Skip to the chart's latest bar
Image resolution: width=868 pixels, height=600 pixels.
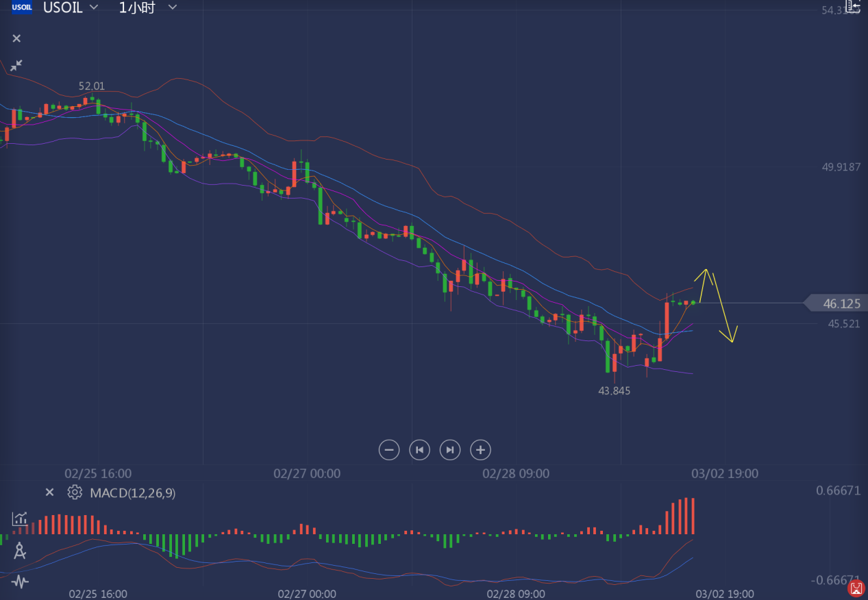pos(449,450)
